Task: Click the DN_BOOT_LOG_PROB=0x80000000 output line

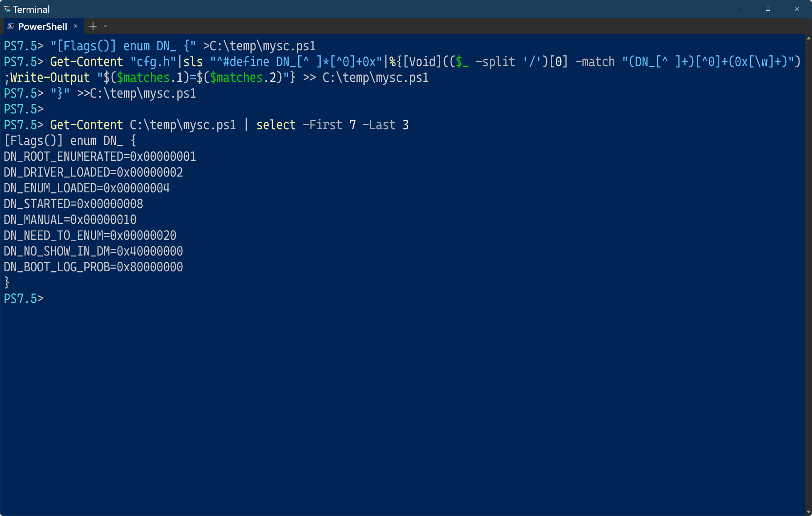Action: pos(93,267)
